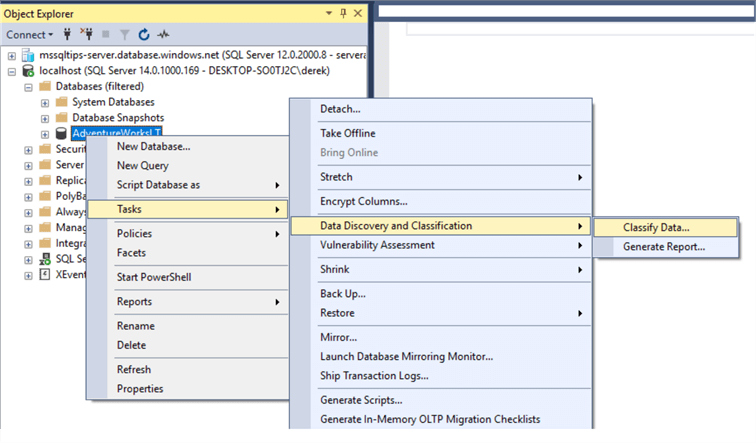Screen dimensions: 756x443
Task: Click New Query in context menu
Action: tap(142, 165)
